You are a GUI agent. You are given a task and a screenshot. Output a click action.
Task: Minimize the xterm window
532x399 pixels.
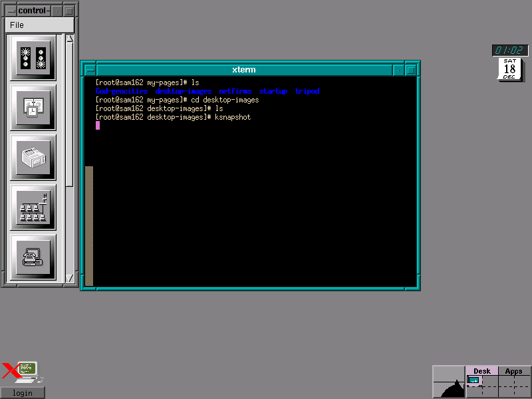pyautogui.click(x=398, y=70)
